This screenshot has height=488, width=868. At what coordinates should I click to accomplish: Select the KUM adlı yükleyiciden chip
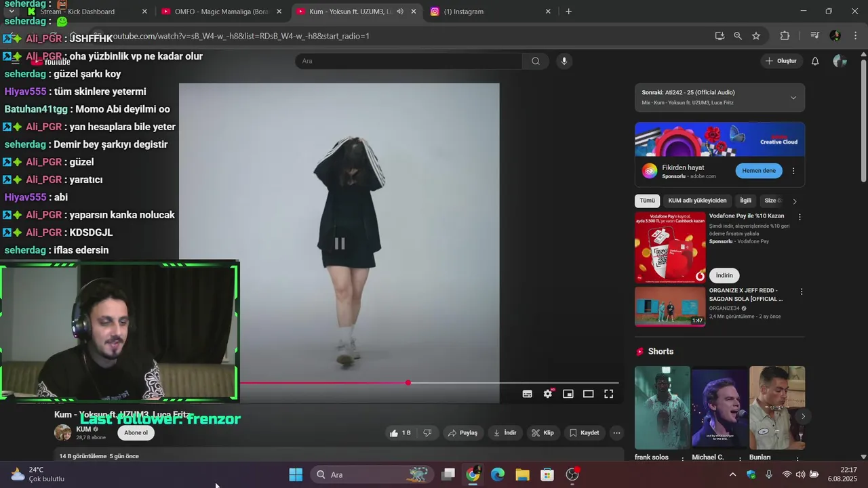pyautogui.click(x=697, y=201)
